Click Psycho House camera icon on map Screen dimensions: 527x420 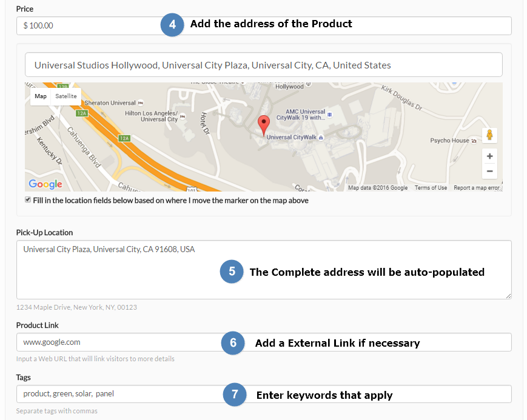tap(474, 141)
